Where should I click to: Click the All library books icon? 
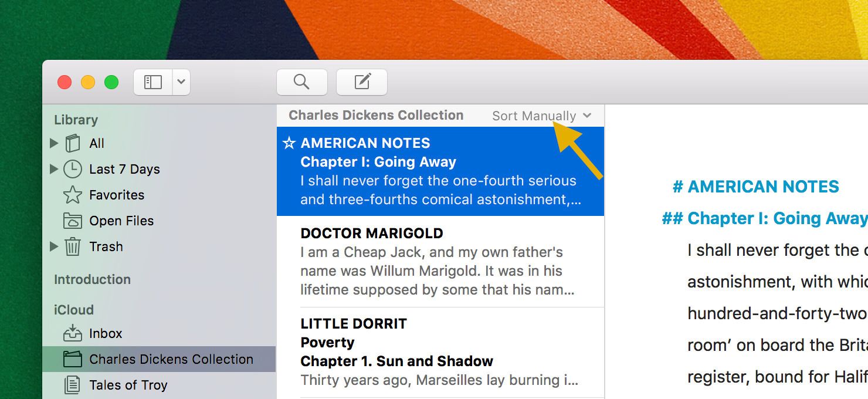[73, 143]
